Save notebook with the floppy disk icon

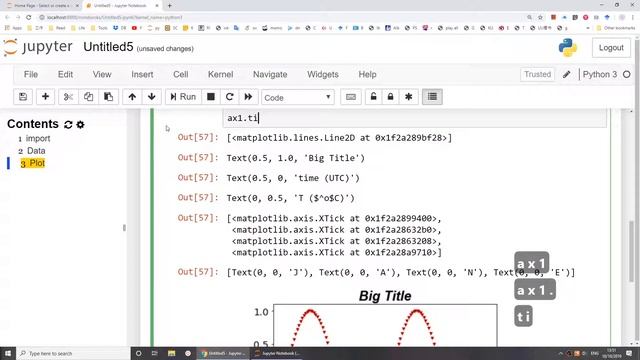[x=23, y=97]
